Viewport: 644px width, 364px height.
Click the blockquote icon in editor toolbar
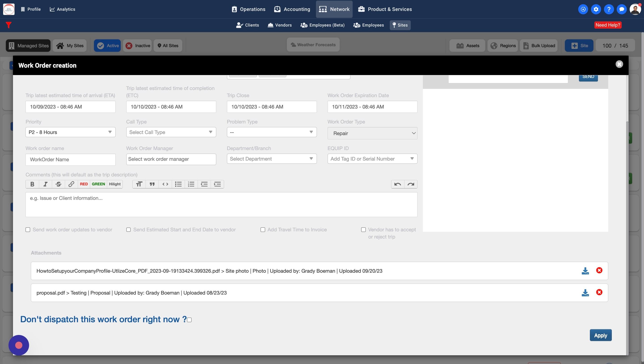click(x=152, y=184)
